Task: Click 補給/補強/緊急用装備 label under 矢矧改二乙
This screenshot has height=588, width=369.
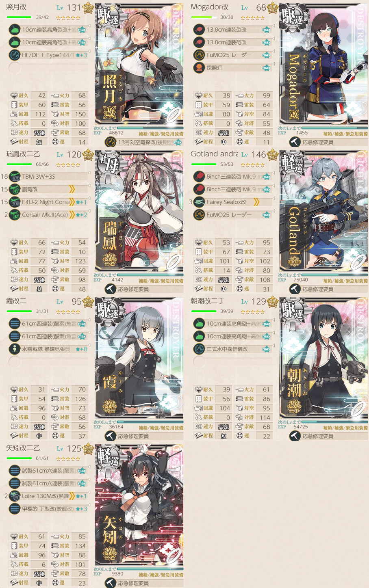Action: pyautogui.click(x=161, y=575)
